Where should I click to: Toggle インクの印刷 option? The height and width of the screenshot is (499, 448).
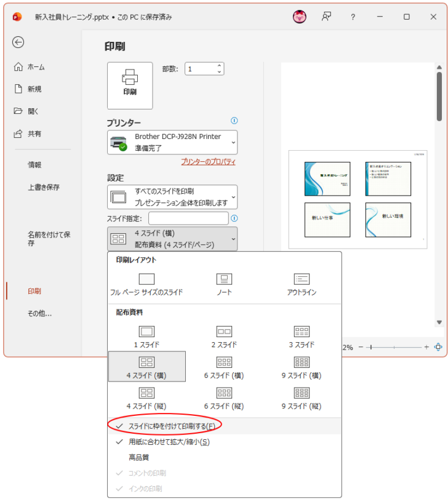coord(225,489)
